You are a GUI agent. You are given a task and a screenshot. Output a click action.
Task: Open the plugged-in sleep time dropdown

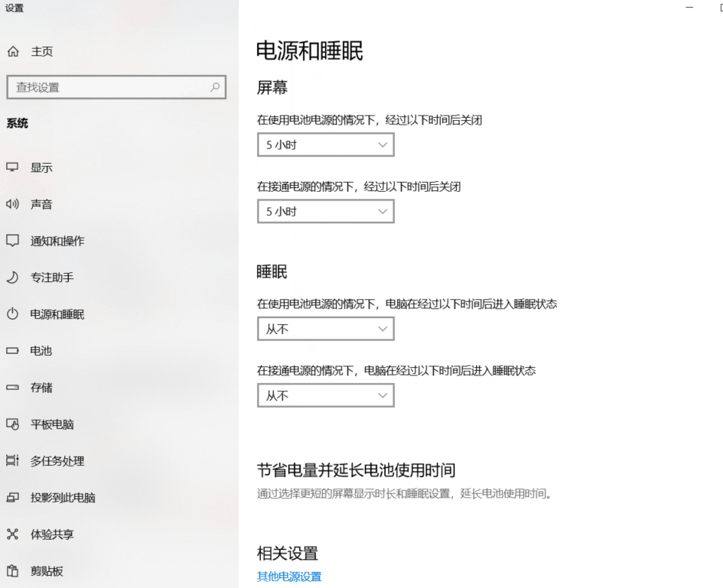pos(325,395)
